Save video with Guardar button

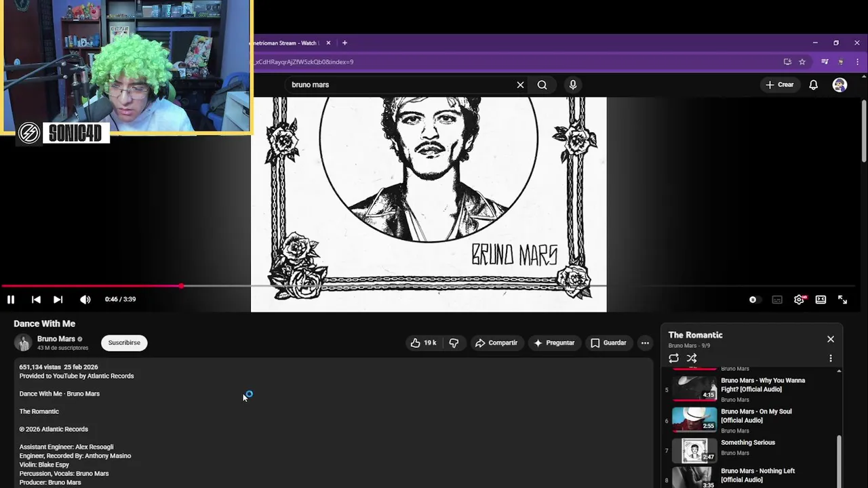[608, 343]
